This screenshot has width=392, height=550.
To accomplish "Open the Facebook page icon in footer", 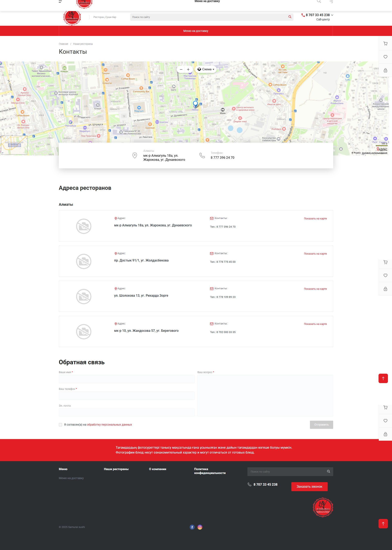I will (x=192, y=527).
